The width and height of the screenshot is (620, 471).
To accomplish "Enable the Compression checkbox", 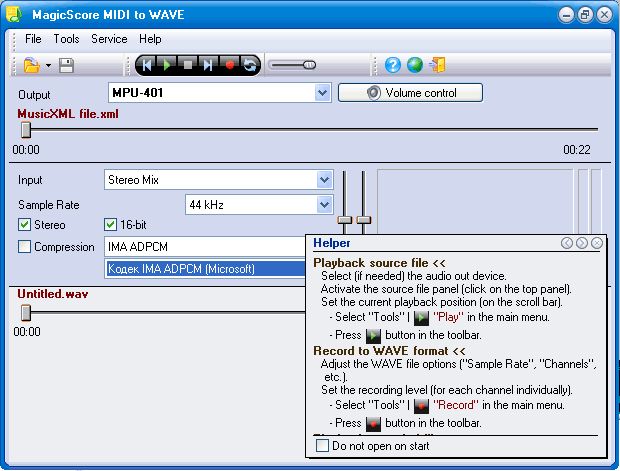I will coord(25,247).
